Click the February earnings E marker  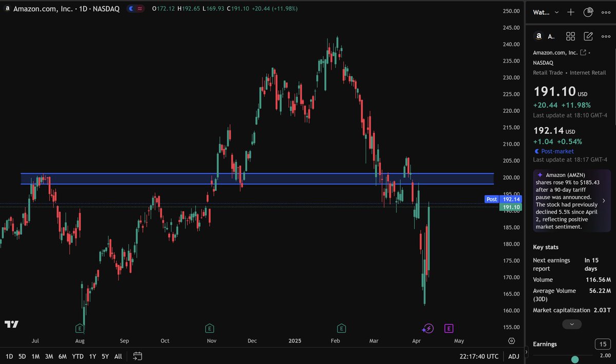[341, 328]
